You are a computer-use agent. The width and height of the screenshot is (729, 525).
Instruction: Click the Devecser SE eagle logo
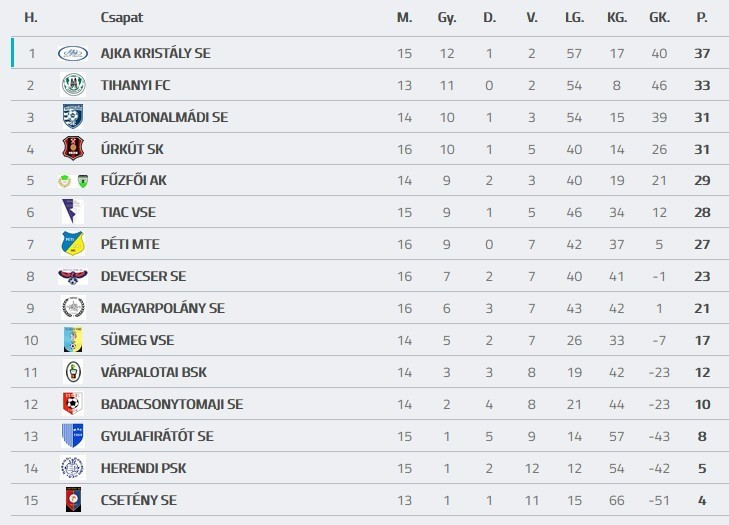click(x=73, y=276)
